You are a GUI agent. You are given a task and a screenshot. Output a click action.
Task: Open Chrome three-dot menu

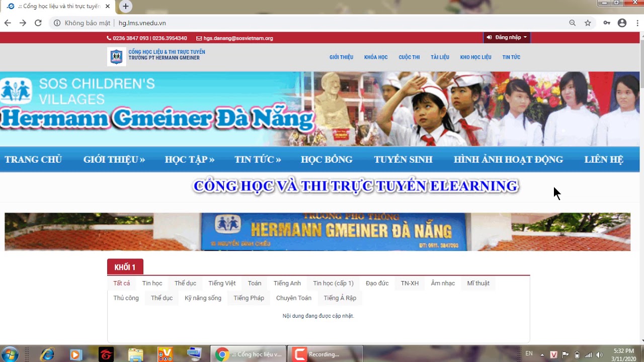pos(636,23)
